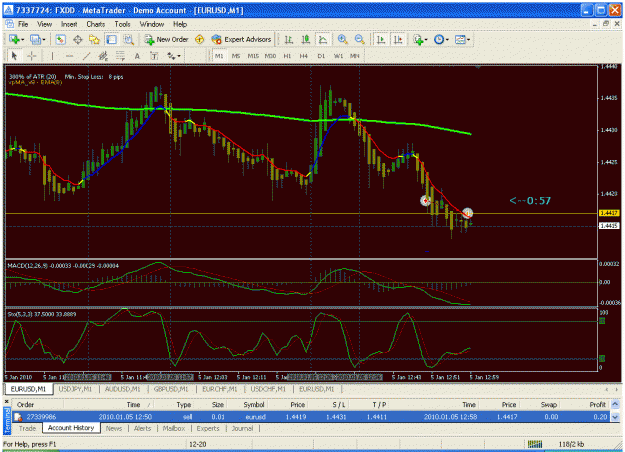Open the Market Watch window
625x452 pixels.
pos(60,39)
